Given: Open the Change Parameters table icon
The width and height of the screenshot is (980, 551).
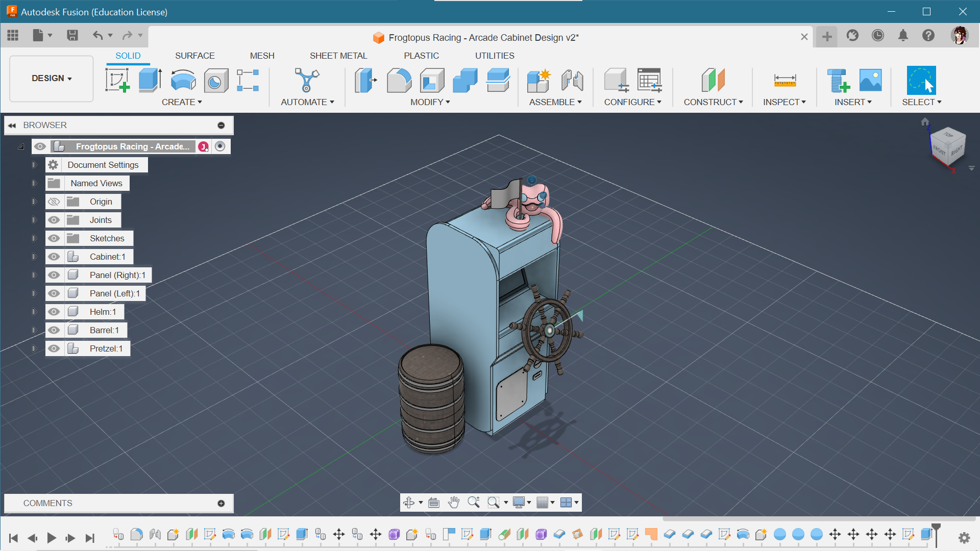Looking at the screenshot, I should click(649, 80).
